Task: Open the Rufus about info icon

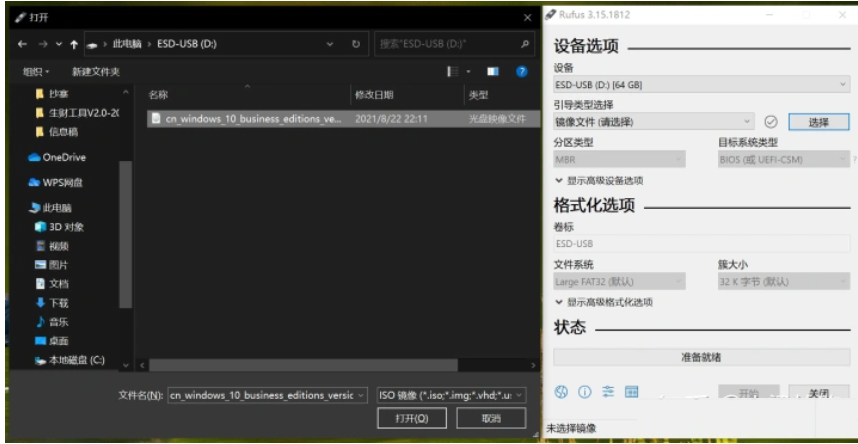Action: [585, 392]
